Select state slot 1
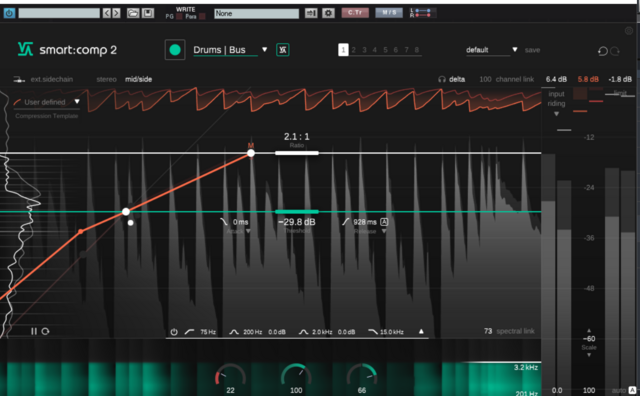Image resolution: width=640 pixels, height=396 pixels. tap(343, 50)
